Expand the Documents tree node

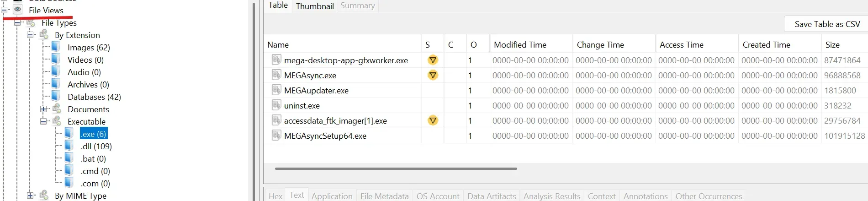click(43, 109)
